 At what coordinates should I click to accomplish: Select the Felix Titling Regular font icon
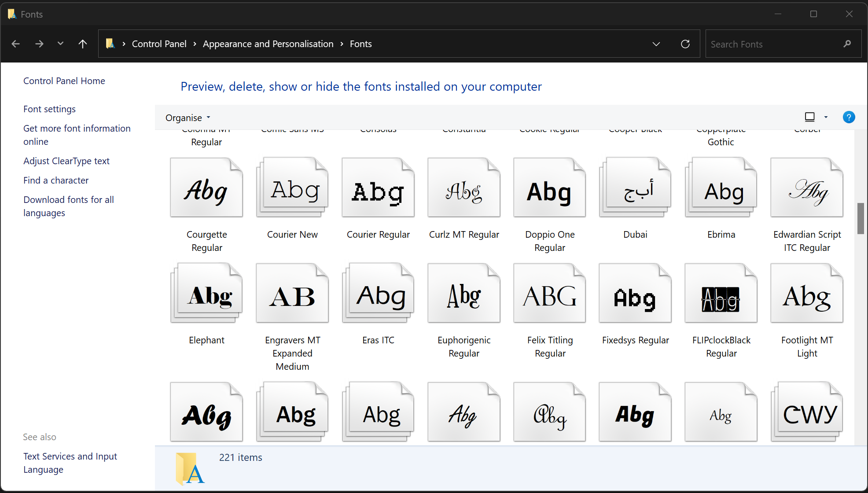[x=550, y=293]
